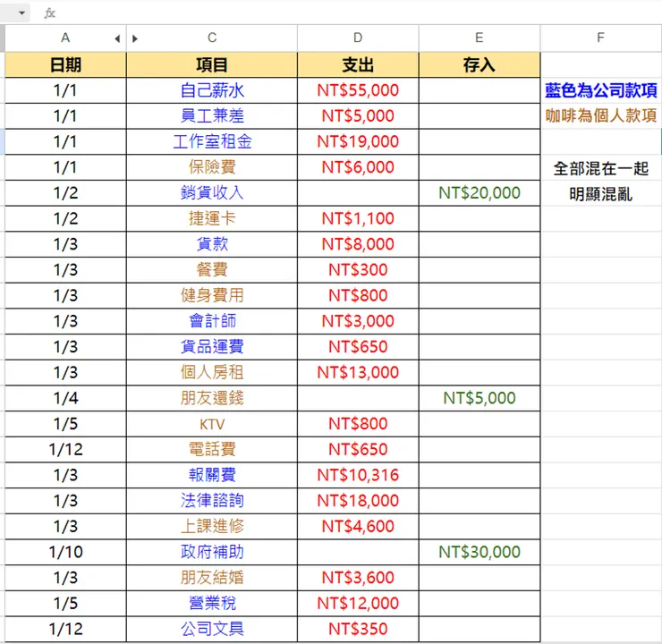Select column D header

tap(358, 38)
